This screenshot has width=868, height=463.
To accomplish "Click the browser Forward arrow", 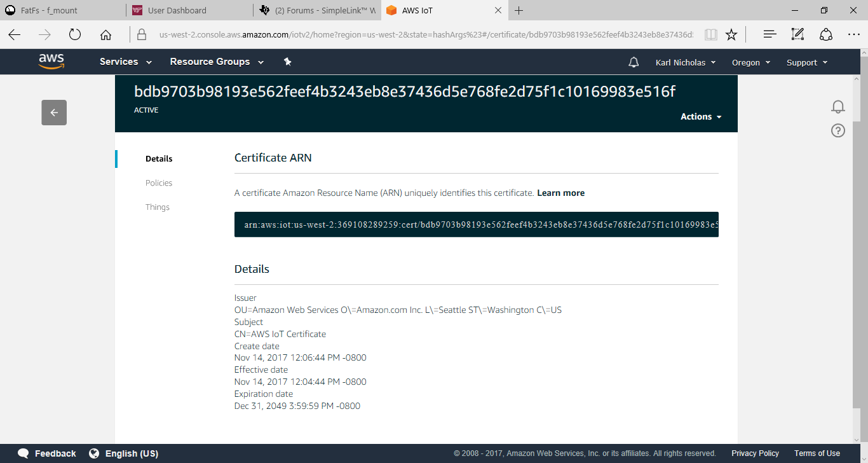I will point(44,34).
